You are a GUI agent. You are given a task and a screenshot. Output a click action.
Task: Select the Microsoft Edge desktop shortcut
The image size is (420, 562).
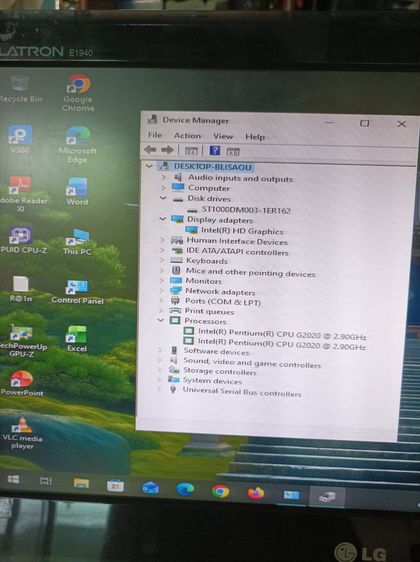(x=77, y=145)
